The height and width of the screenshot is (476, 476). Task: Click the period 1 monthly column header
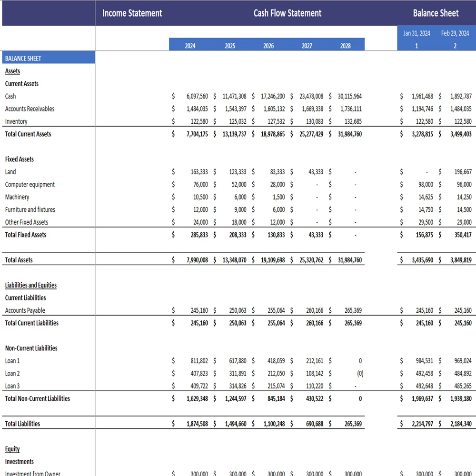tap(416, 46)
